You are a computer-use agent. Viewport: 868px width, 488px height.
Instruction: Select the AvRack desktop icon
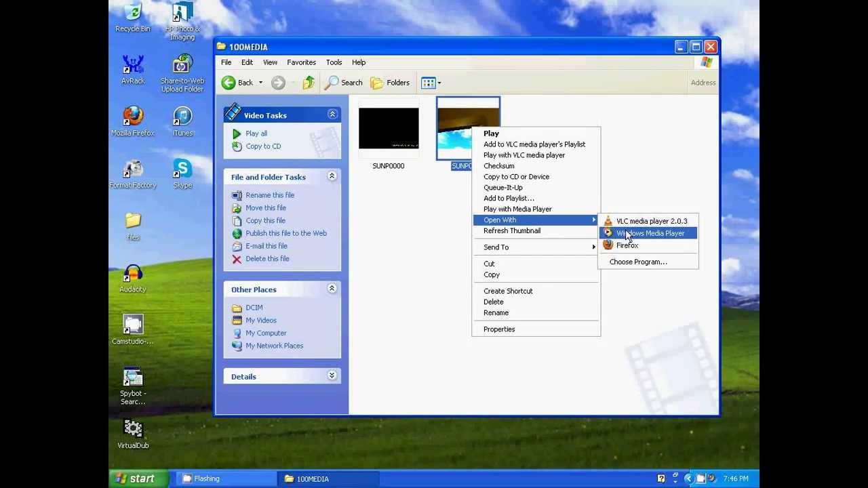[133, 70]
